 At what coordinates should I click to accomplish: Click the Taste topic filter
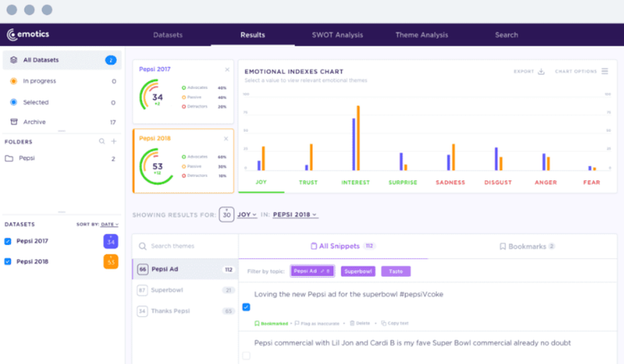[x=396, y=271]
